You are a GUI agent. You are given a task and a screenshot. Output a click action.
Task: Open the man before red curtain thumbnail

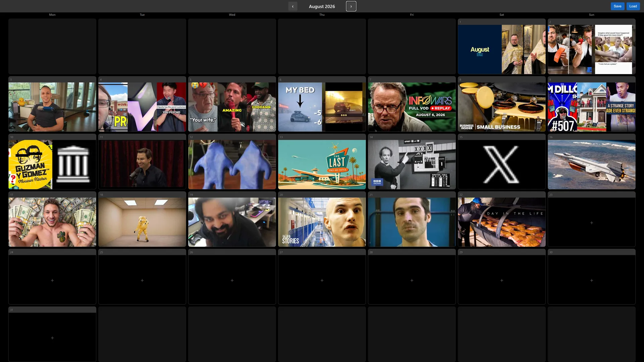pos(142,165)
